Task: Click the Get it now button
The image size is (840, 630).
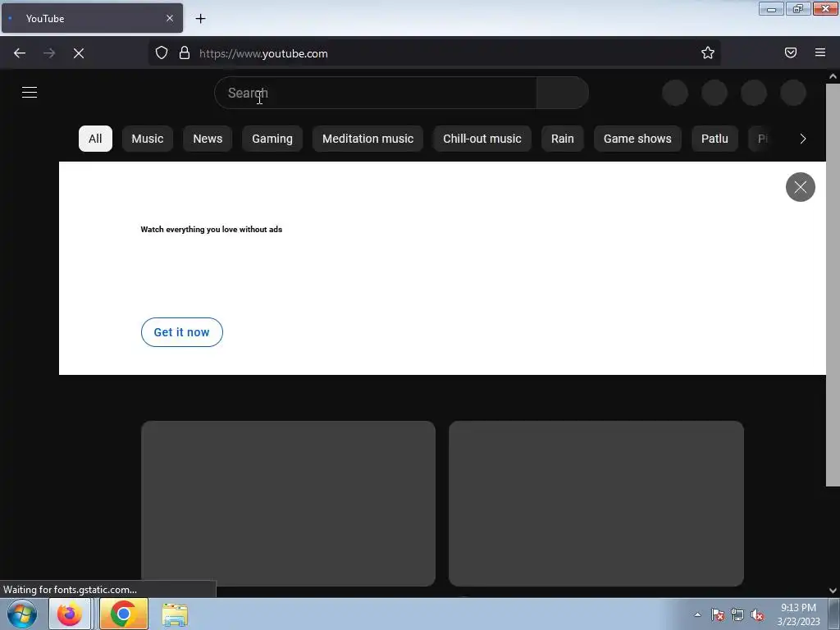Action: pyautogui.click(x=181, y=332)
